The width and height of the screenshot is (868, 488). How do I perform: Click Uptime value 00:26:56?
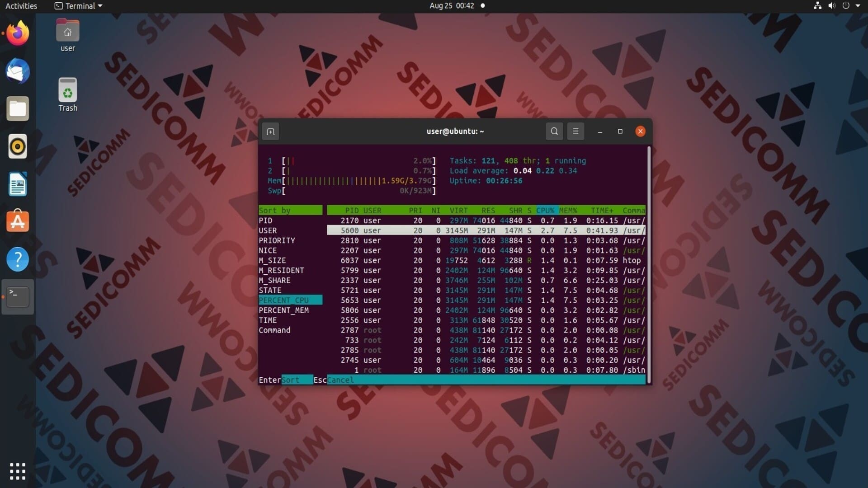[x=504, y=181]
